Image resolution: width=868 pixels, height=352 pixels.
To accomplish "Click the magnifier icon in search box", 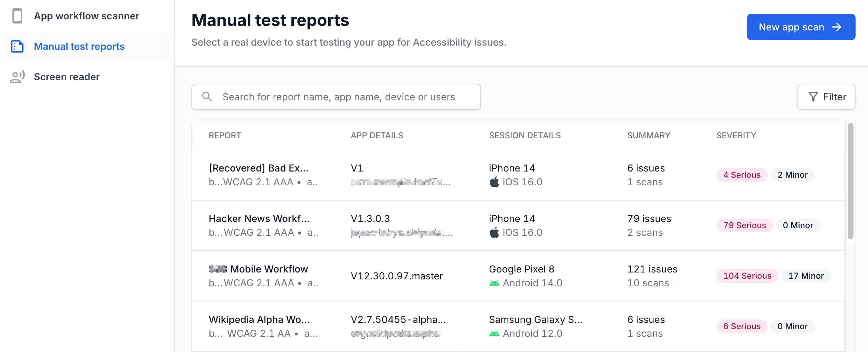I will (x=207, y=97).
